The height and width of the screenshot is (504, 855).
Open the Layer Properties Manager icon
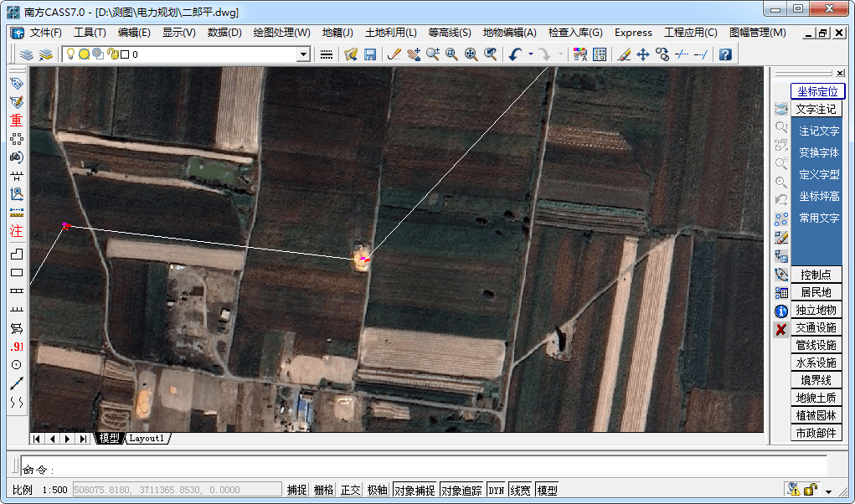pyautogui.click(x=26, y=54)
